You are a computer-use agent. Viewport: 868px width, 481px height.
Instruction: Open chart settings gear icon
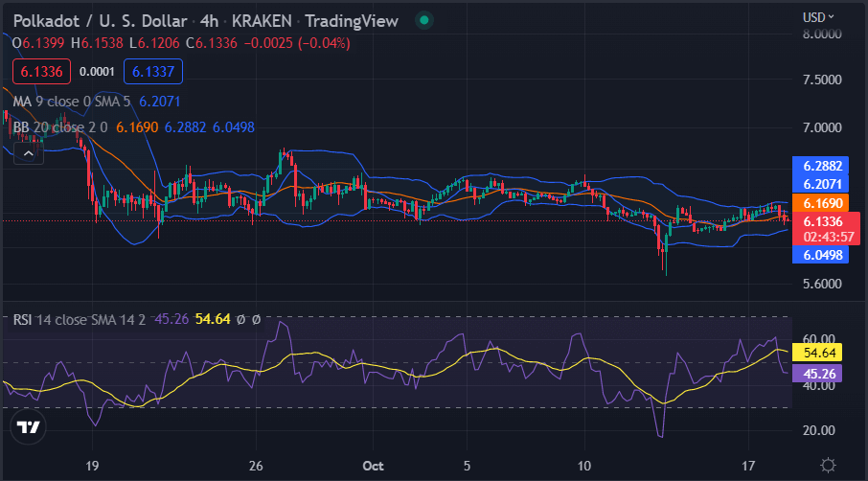pyautogui.click(x=828, y=465)
